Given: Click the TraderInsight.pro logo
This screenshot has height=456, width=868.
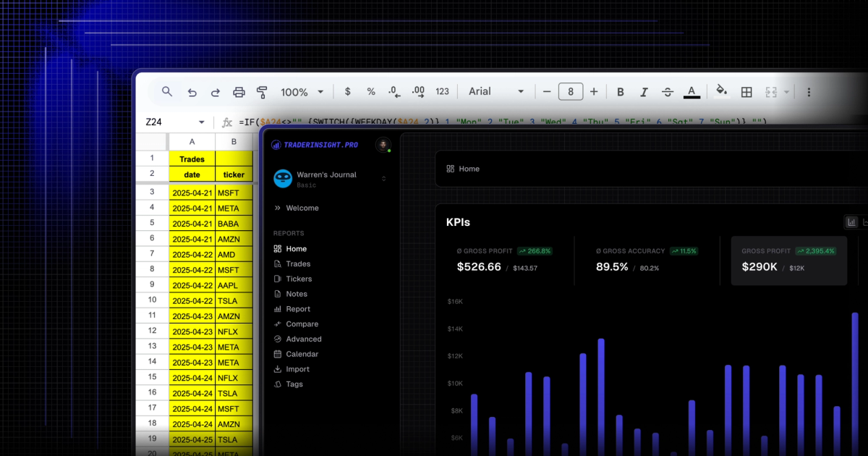Looking at the screenshot, I should click(315, 145).
